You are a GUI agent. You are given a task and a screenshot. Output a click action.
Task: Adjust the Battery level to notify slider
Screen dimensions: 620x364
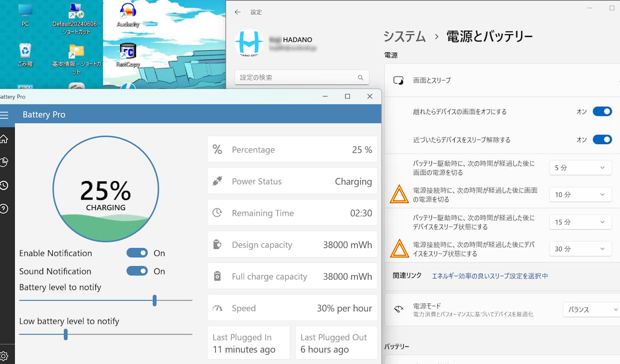click(154, 300)
